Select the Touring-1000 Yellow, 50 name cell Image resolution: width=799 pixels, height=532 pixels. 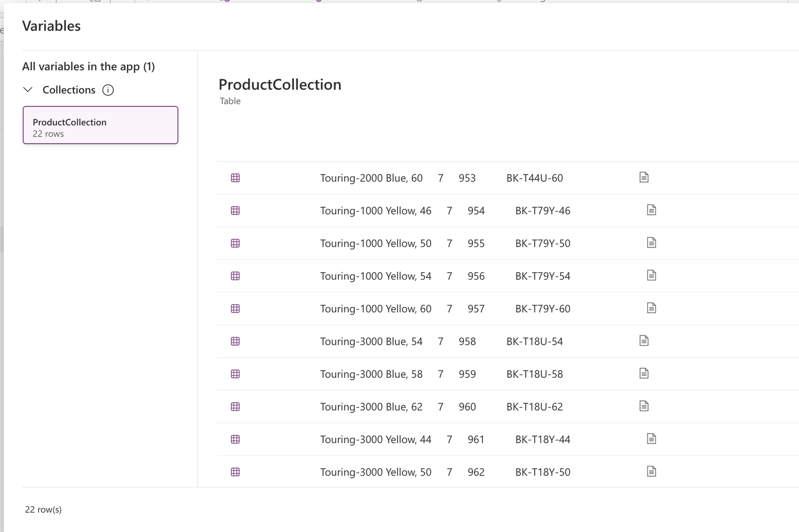tap(375, 244)
